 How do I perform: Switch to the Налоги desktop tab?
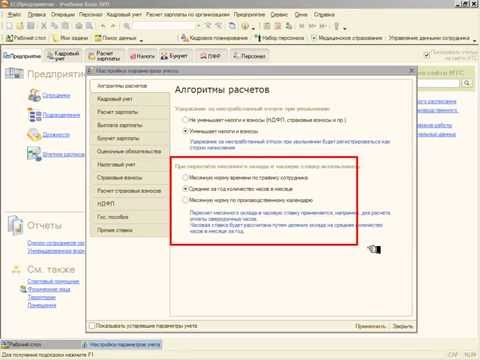coord(142,56)
